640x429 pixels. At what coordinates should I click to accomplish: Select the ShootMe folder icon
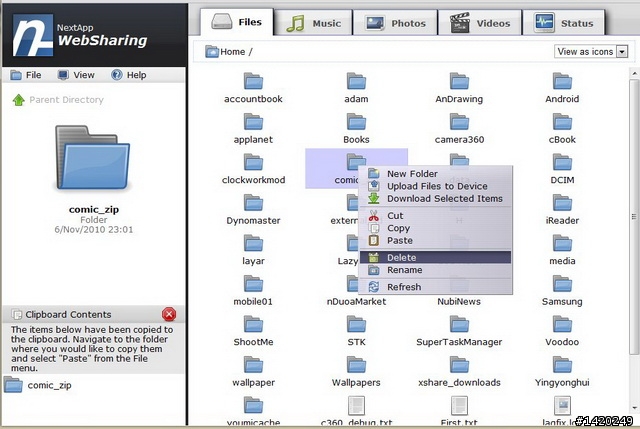(253, 324)
